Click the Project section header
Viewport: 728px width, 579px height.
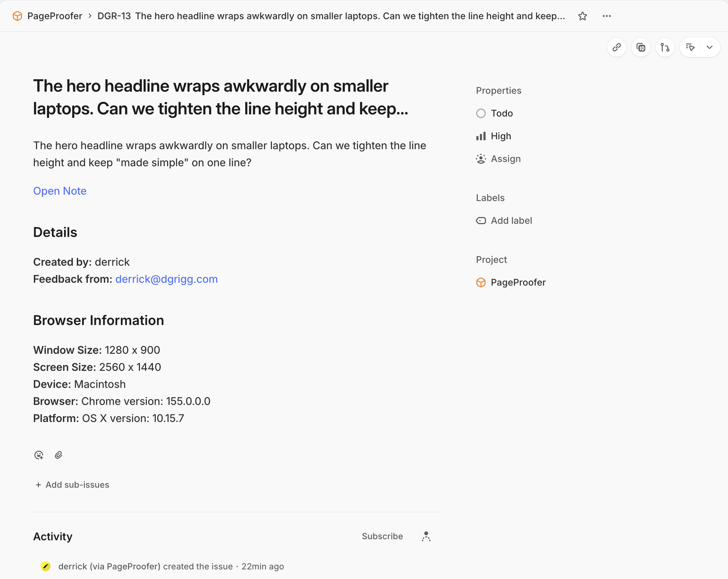(491, 260)
